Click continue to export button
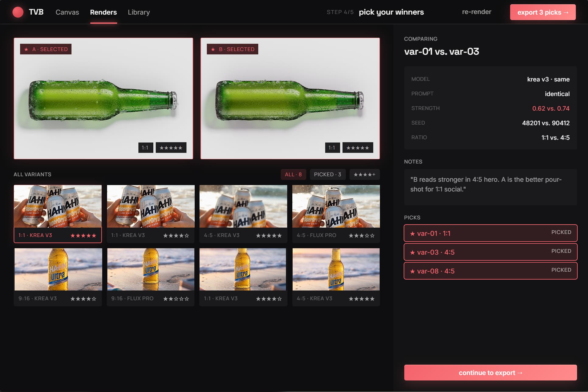The image size is (588, 392). (490, 373)
